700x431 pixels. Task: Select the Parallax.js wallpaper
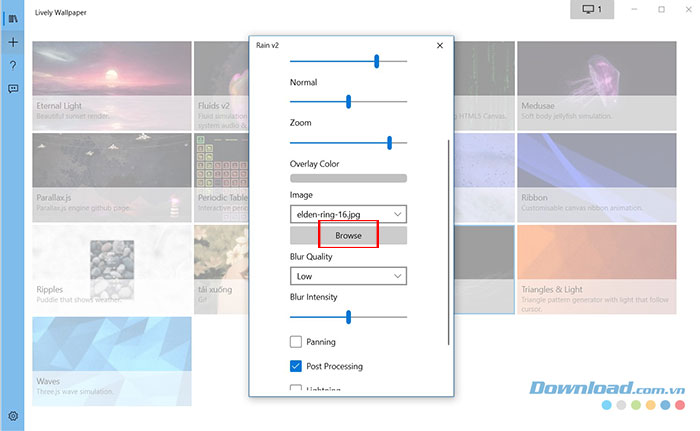coord(112,177)
